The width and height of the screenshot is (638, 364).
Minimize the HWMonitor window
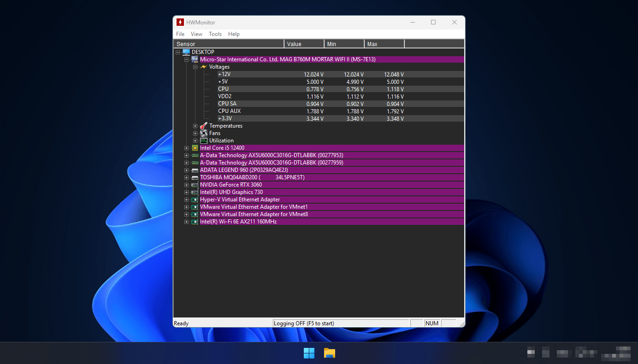[x=412, y=22]
